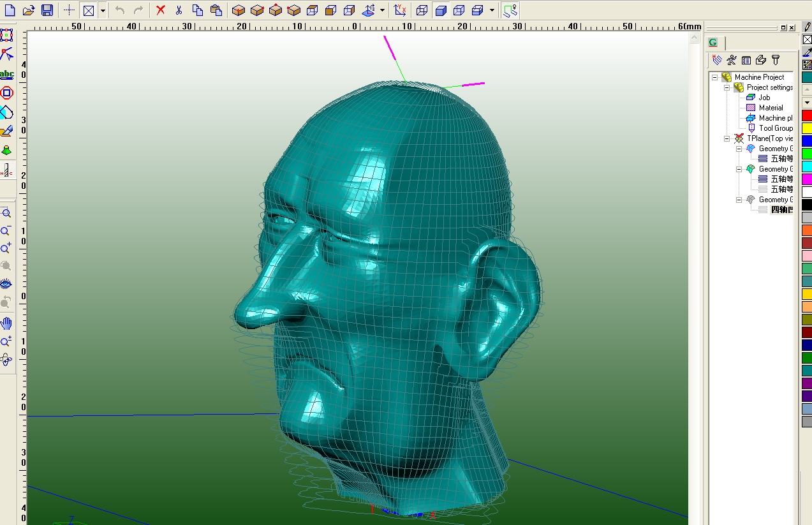Select the pencil edit tool on left toolbar
812x525 pixels.
click(7, 131)
